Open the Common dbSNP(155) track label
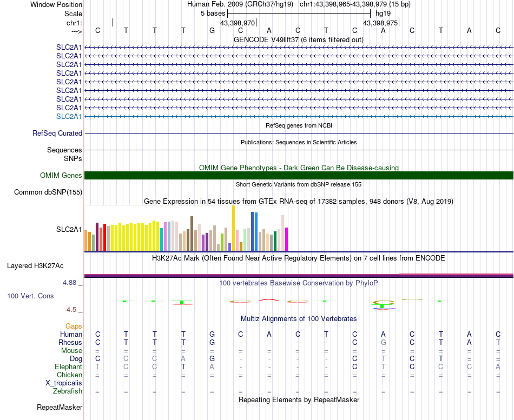 pyautogui.click(x=48, y=192)
